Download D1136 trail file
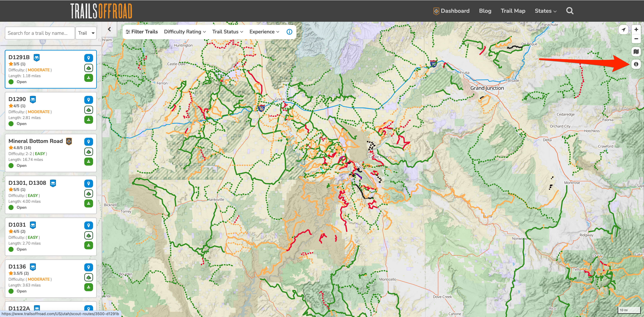 point(89,287)
